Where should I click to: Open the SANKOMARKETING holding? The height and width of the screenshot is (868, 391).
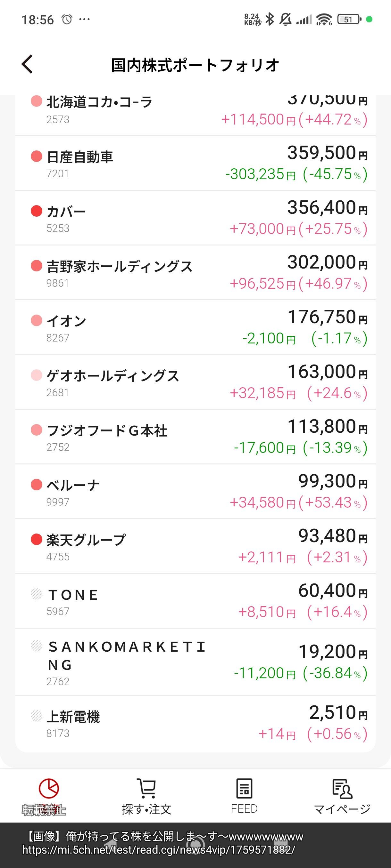[x=195, y=662]
